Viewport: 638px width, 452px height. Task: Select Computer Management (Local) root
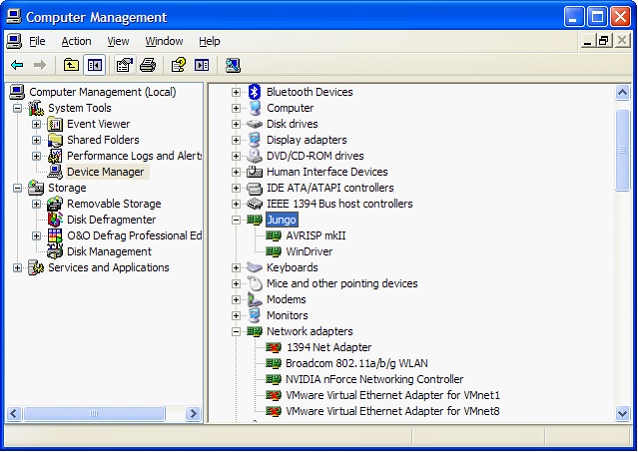(103, 92)
